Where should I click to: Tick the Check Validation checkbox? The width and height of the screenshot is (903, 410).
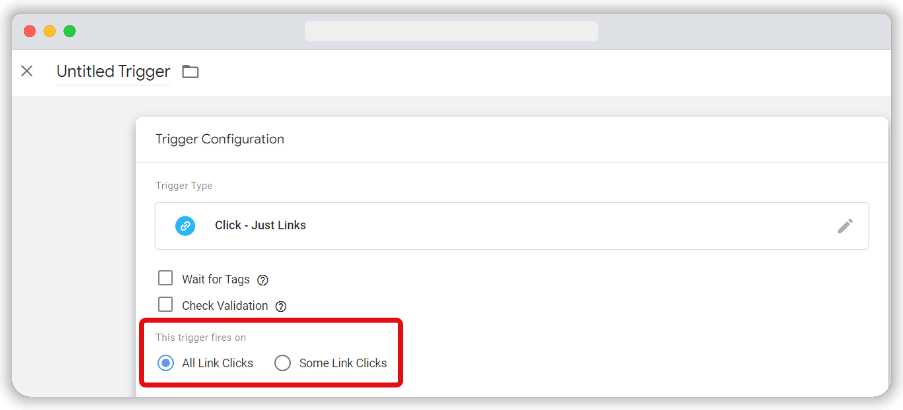pyautogui.click(x=166, y=305)
